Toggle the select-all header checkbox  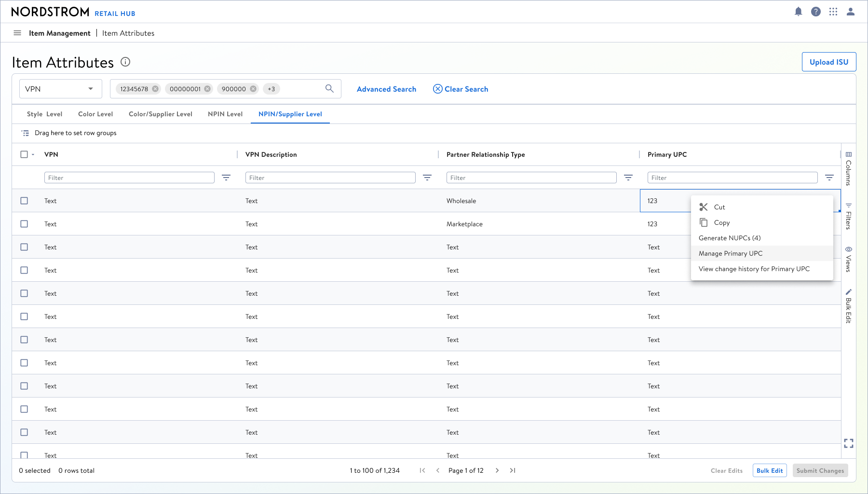(x=24, y=154)
